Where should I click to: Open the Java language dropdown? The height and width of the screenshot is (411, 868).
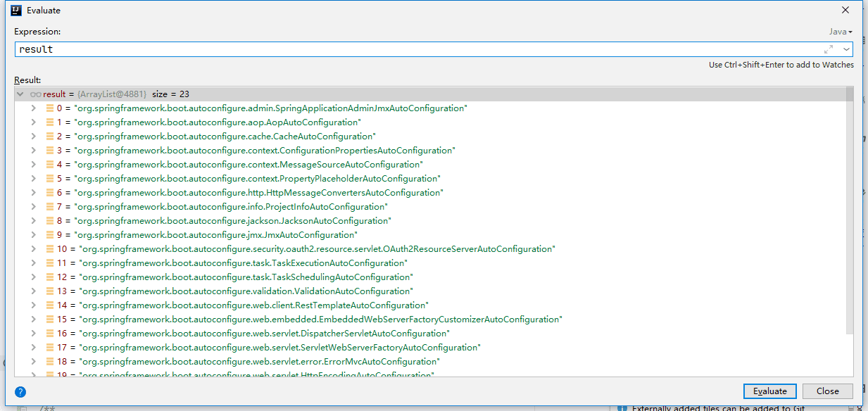840,32
